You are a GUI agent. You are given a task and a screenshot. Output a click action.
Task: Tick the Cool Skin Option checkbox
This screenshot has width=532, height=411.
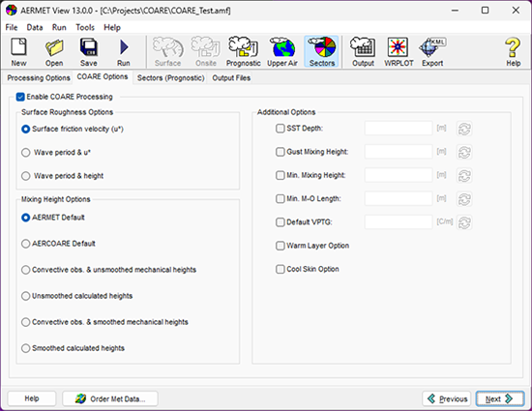(280, 269)
